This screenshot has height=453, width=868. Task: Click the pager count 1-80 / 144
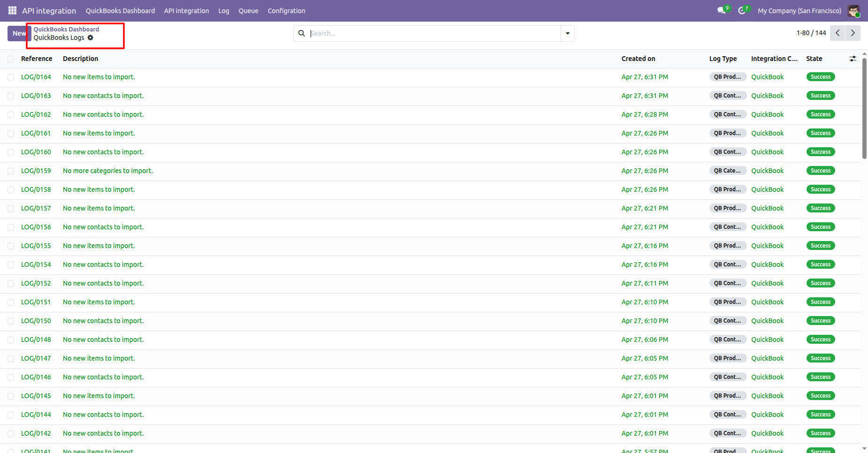tap(811, 33)
